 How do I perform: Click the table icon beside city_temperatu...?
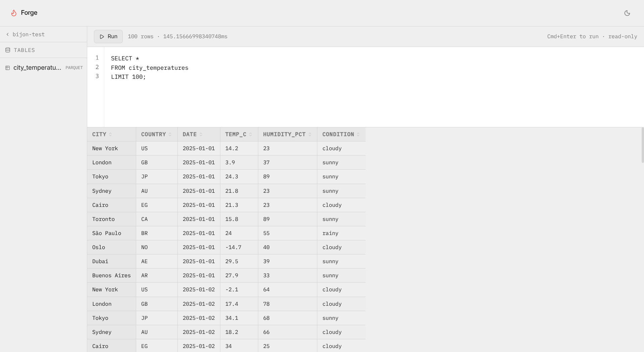7,68
